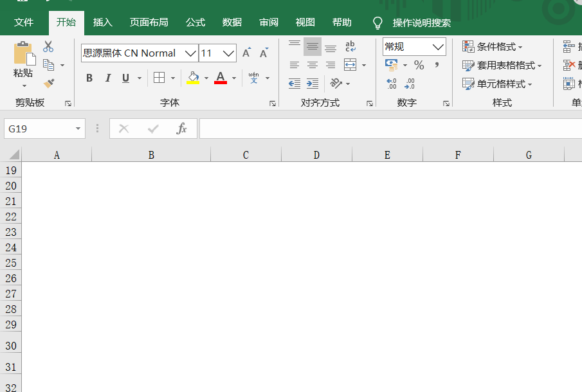Apply cell borders icon

coord(159,78)
